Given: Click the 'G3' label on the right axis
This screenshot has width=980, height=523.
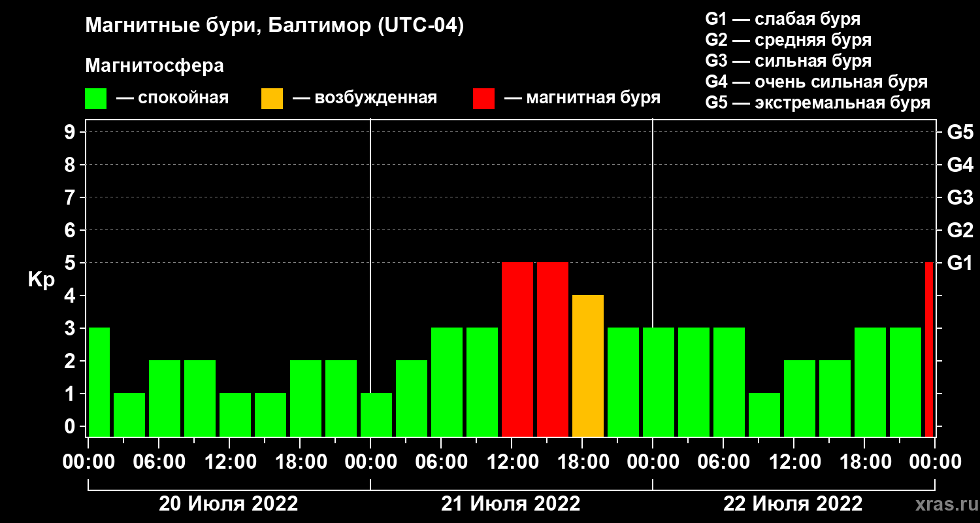Looking at the screenshot, I should point(960,197).
